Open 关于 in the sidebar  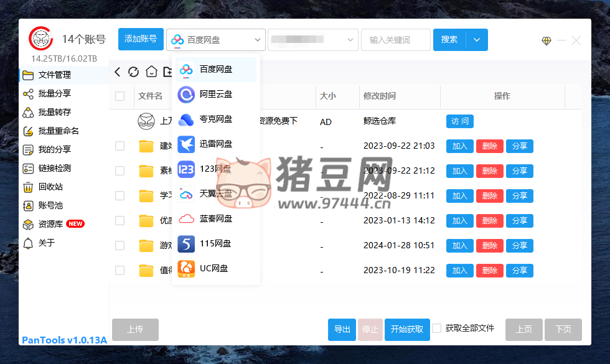[64, 243]
